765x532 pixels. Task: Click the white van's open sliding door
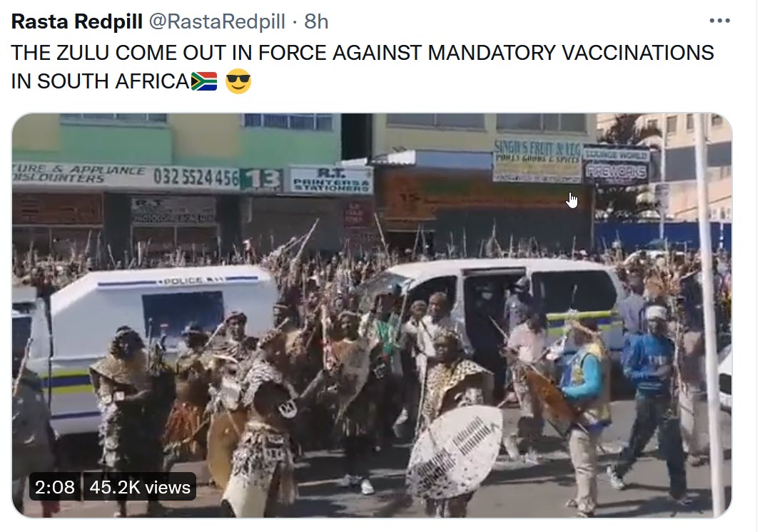(493, 317)
